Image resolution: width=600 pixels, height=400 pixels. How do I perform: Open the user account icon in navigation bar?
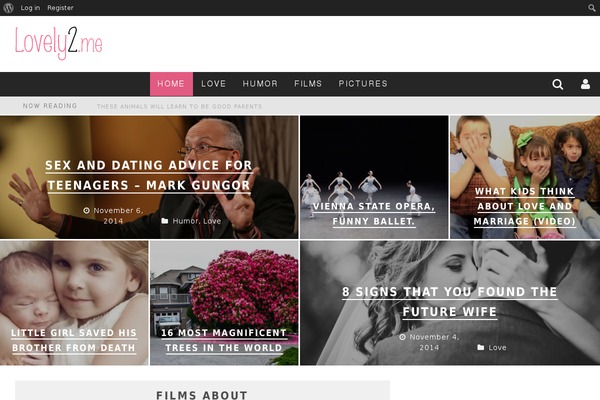tap(585, 84)
